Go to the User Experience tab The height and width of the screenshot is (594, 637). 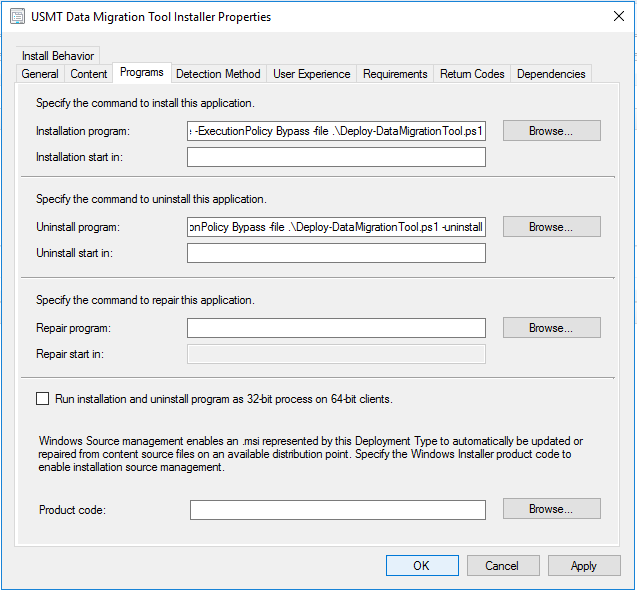point(312,74)
